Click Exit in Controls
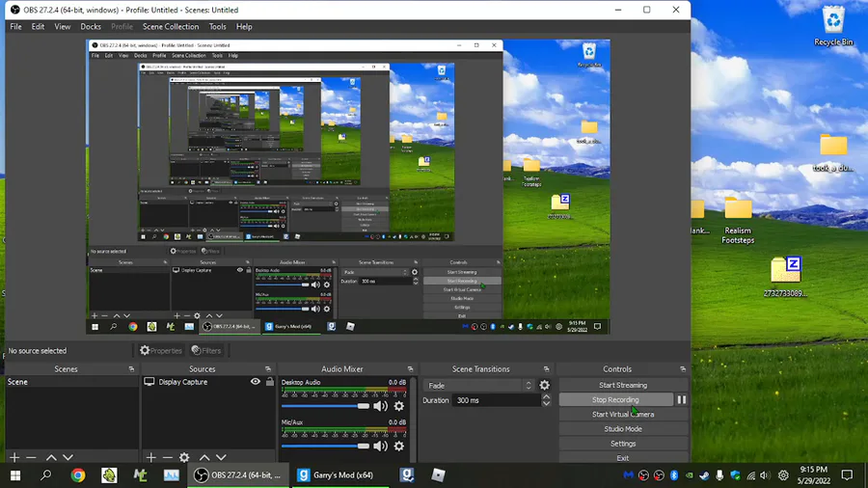The width and height of the screenshot is (868, 488). pyautogui.click(x=623, y=458)
